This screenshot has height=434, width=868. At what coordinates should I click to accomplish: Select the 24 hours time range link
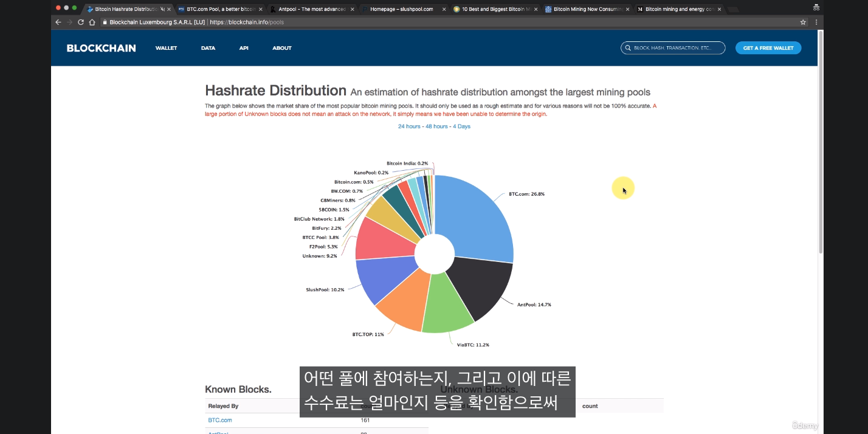pyautogui.click(x=410, y=126)
